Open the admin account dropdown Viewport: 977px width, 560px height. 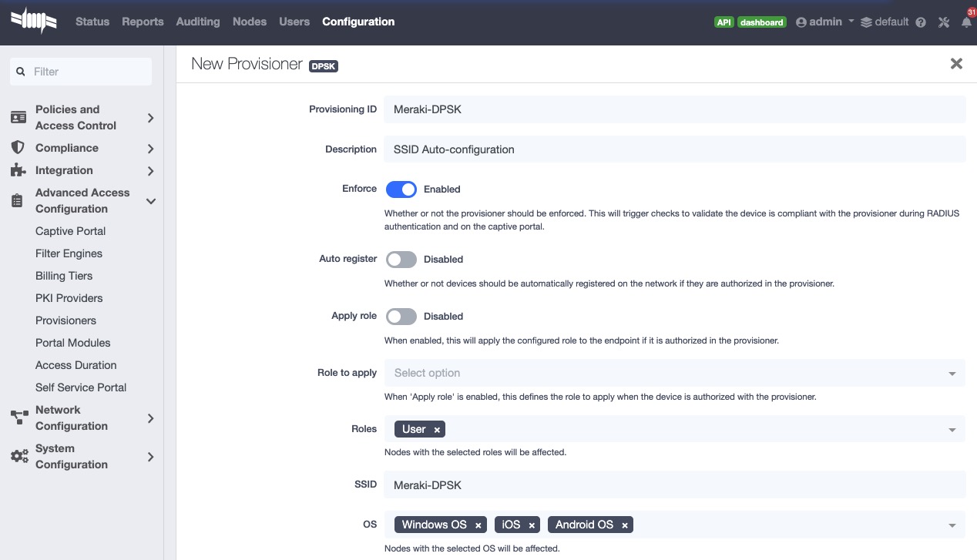(824, 22)
